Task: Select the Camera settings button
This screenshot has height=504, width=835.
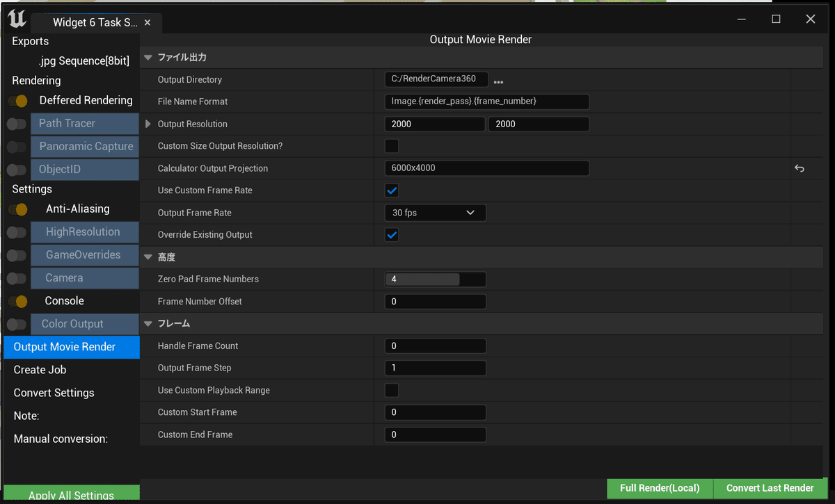Action: (x=85, y=278)
